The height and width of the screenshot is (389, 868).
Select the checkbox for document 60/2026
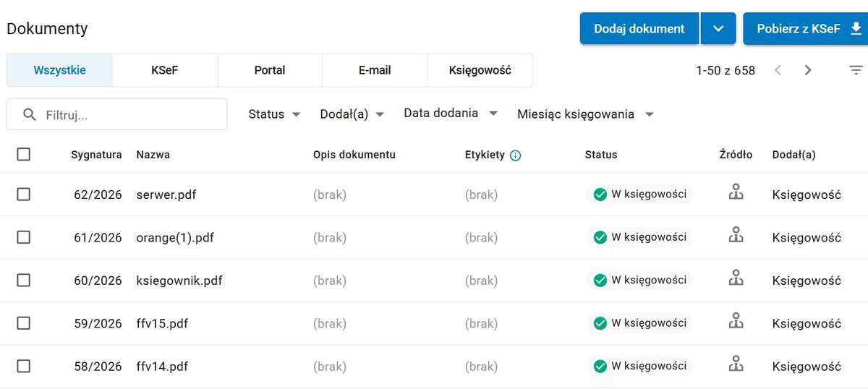pos(23,281)
